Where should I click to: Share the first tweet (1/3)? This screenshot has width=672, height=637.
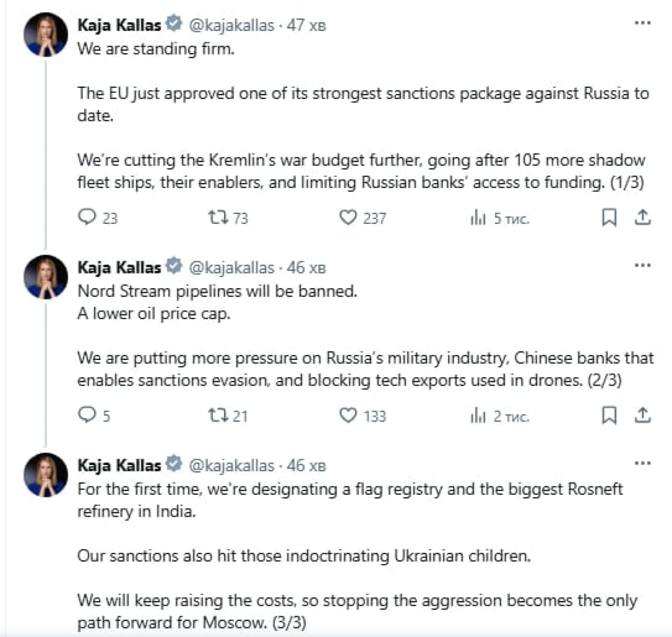click(643, 217)
